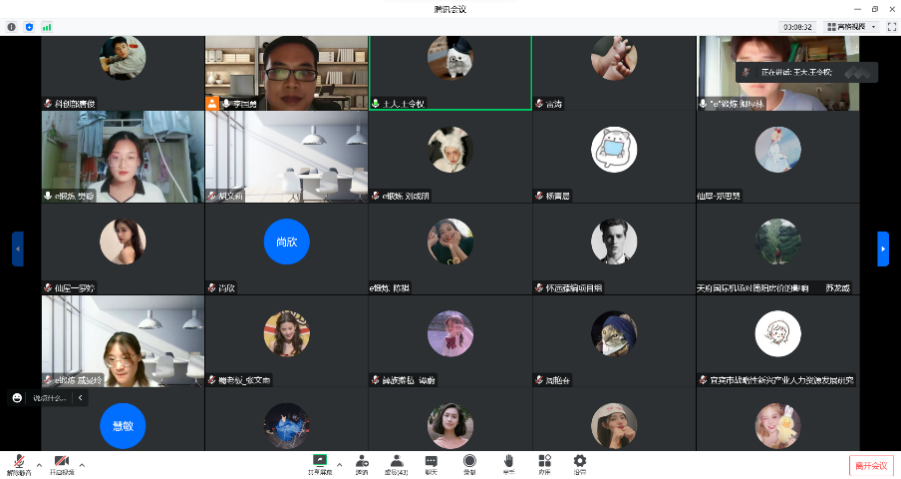901x479 pixels.
Task: Click the red leave meeting button
Action: (x=868, y=465)
